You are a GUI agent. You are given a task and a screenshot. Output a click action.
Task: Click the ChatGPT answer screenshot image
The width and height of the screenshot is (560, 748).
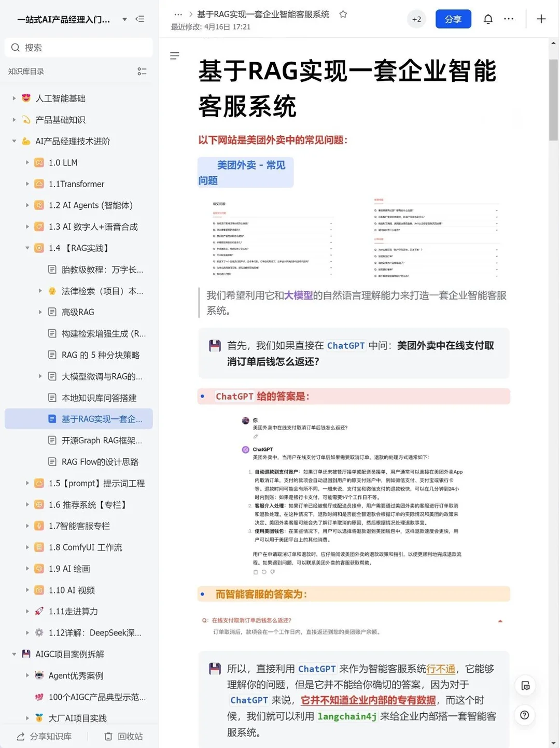[354, 496]
